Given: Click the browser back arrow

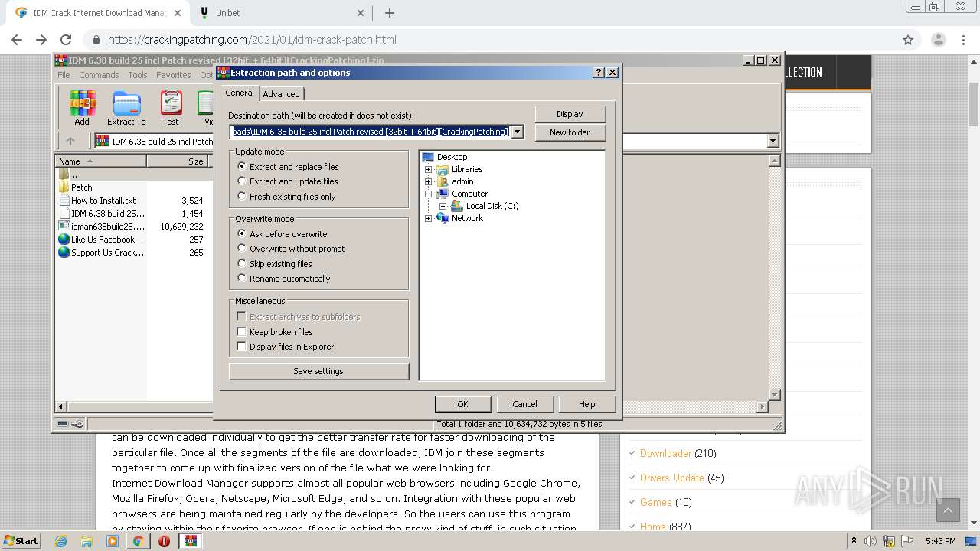Looking at the screenshot, I should coord(17,40).
